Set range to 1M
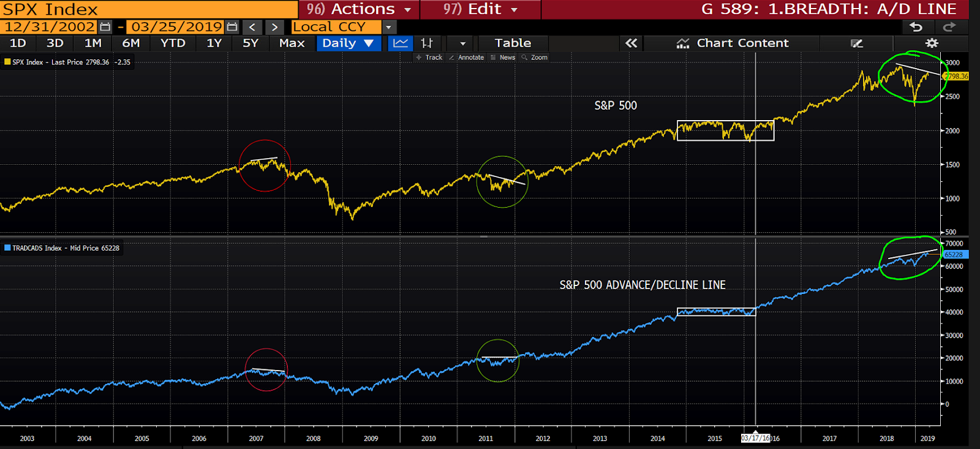This screenshot has height=449, width=980. point(93,43)
